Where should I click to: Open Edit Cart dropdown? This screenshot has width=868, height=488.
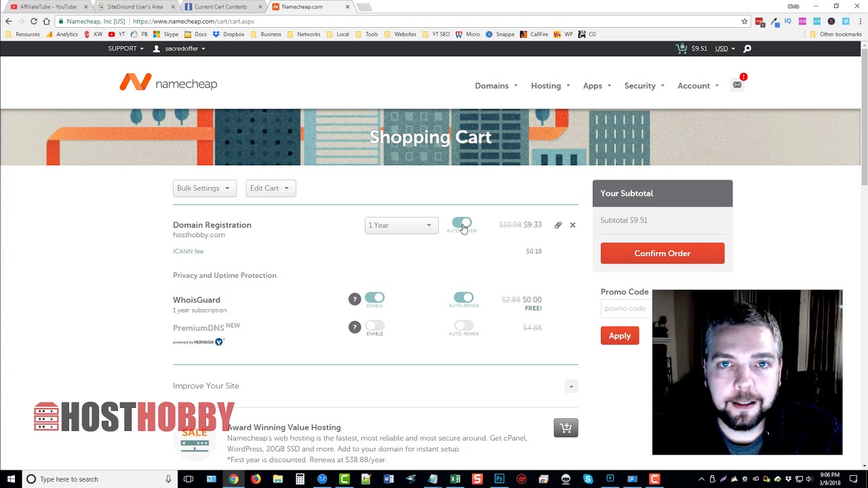tap(271, 188)
